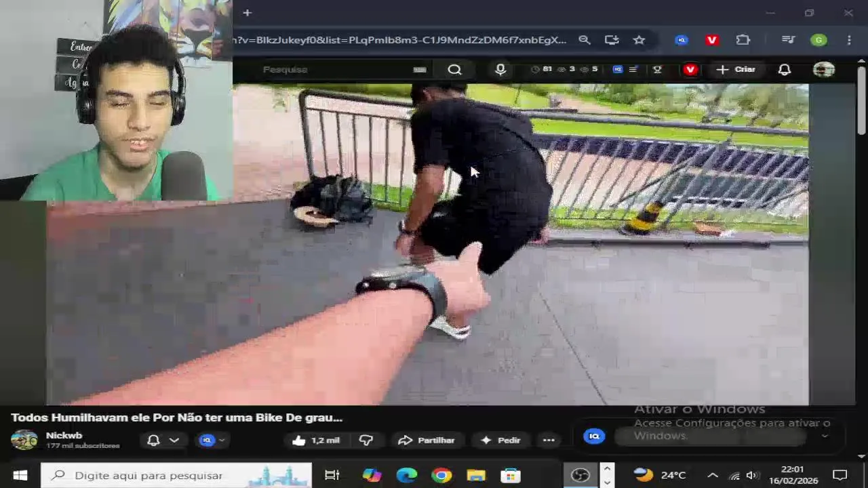Click the 177 mil subscritores text
The width and height of the screenshot is (868, 488).
coord(83,446)
